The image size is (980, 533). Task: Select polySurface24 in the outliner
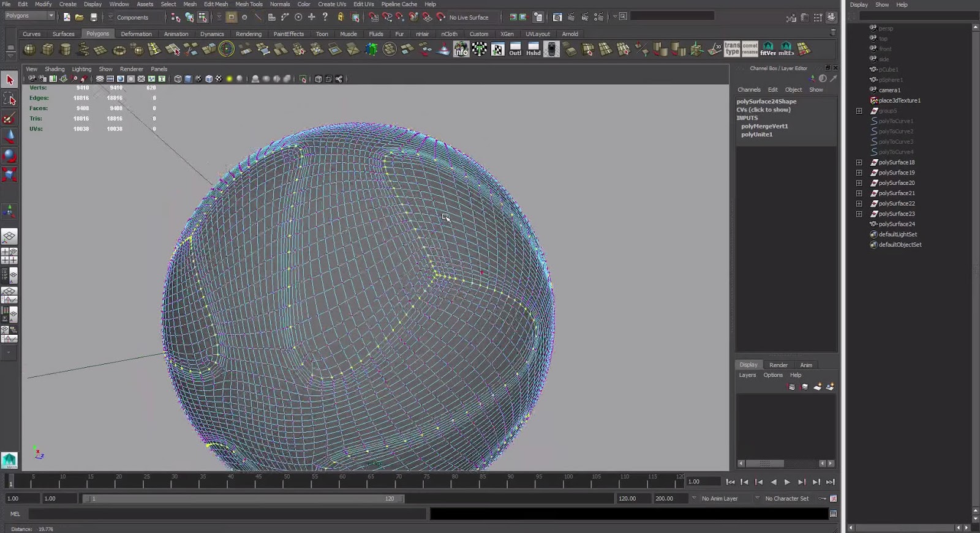(x=896, y=225)
